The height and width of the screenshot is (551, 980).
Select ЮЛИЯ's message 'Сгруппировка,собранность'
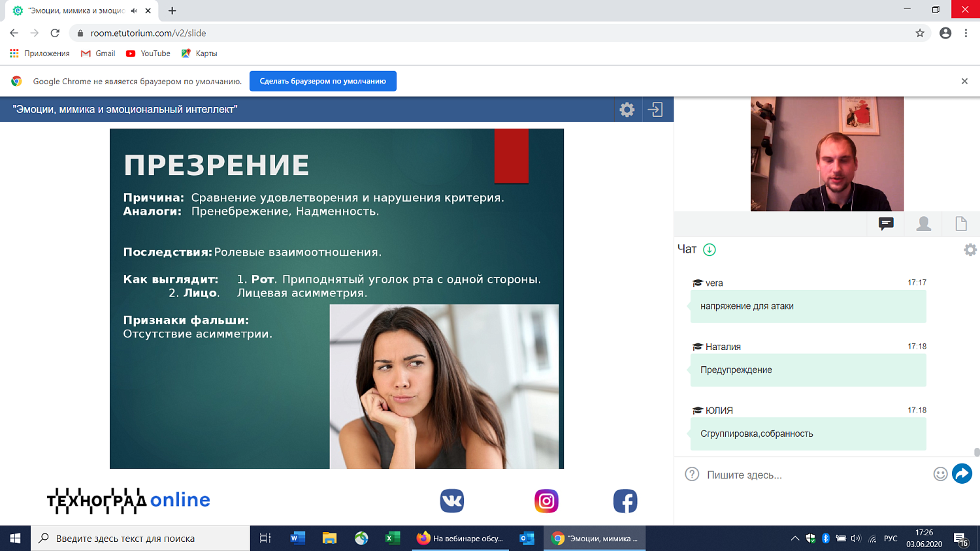tap(808, 433)
